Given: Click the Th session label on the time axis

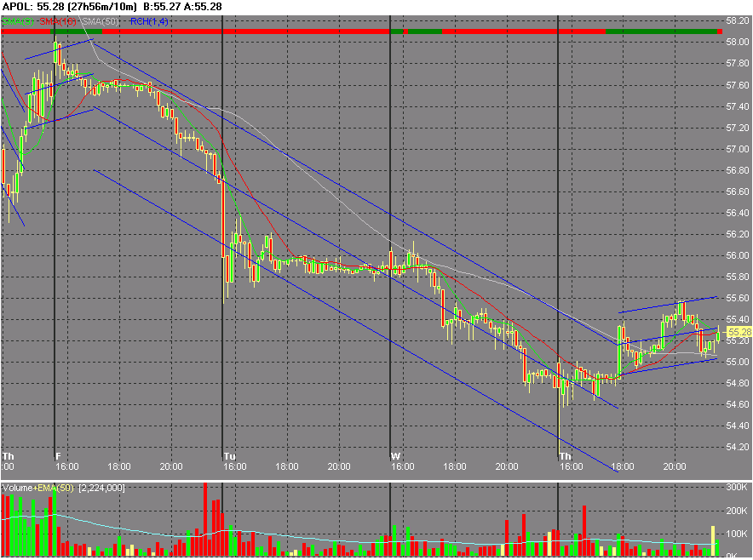Looking at the screenshot, I should tap(7, 456).
